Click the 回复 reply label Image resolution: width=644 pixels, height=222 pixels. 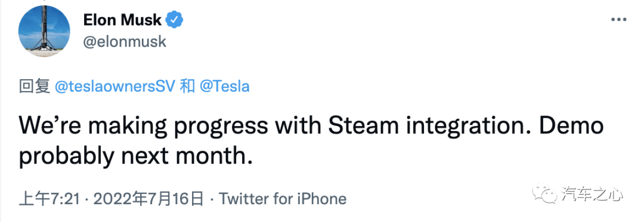click(35, 87)
